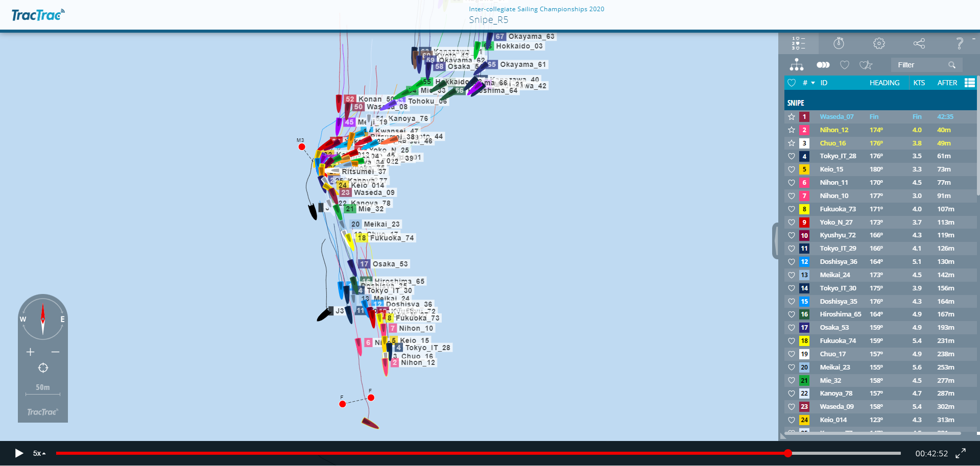Select Doshisya_36 leaderboard entry

880,262
